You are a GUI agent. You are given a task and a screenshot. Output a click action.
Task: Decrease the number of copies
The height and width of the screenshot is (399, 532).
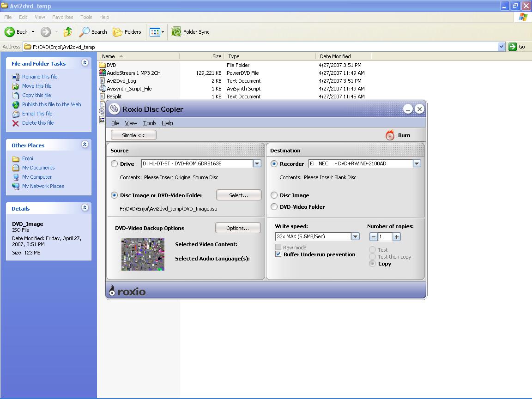pyautogui.click(x=374, y=237)
